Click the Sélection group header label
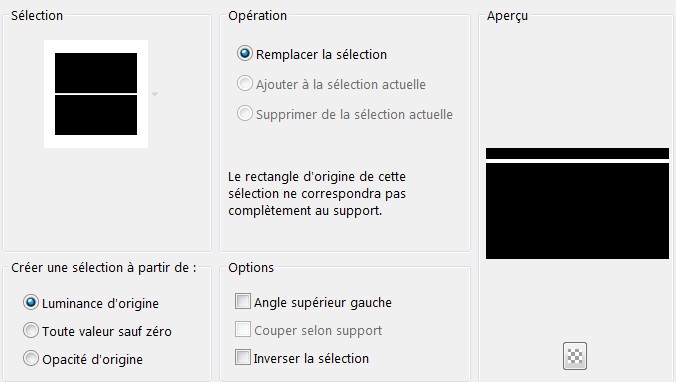 point(37,16)
